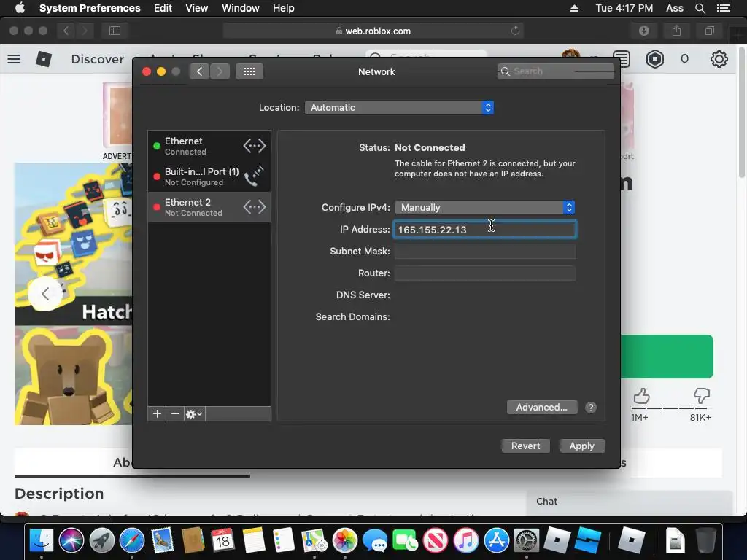Click the Apply button
Image resolution: width=747 pixels, height=560 pixels.
pyautogui.click(x=581, y=446)
